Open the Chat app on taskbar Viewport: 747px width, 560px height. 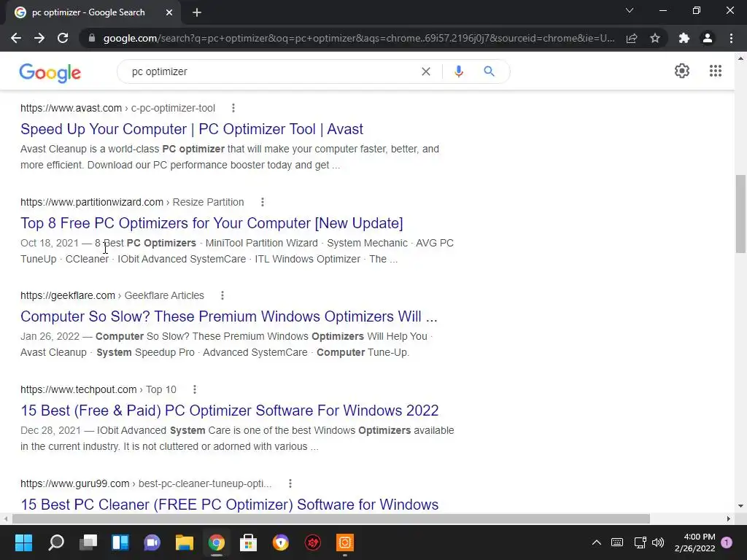click(152, 542)
